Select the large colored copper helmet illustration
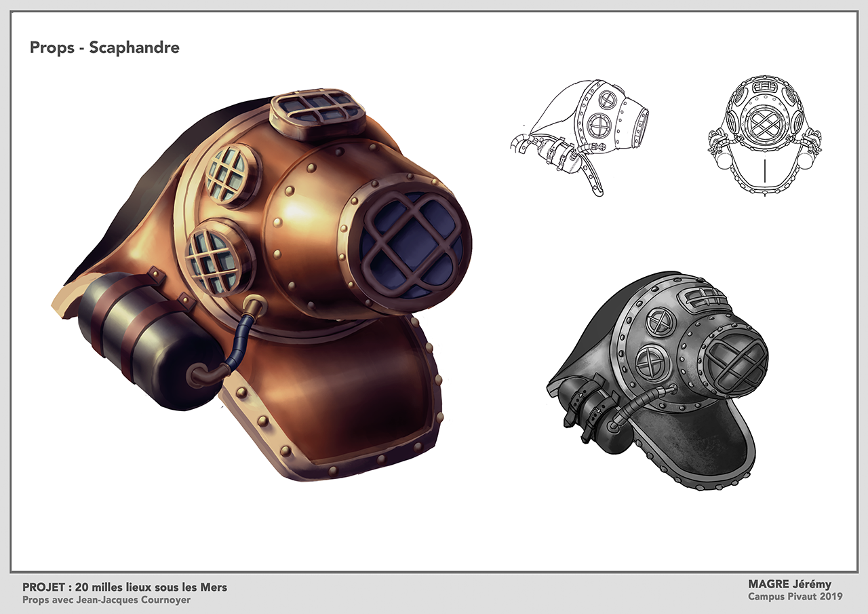This screenshot has width=868, height=614. pyautogui.click(x=262, y=284)
